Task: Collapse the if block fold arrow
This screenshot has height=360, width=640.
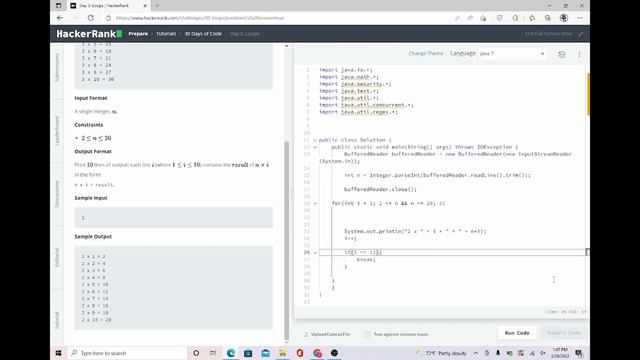Action: [315, 253]
